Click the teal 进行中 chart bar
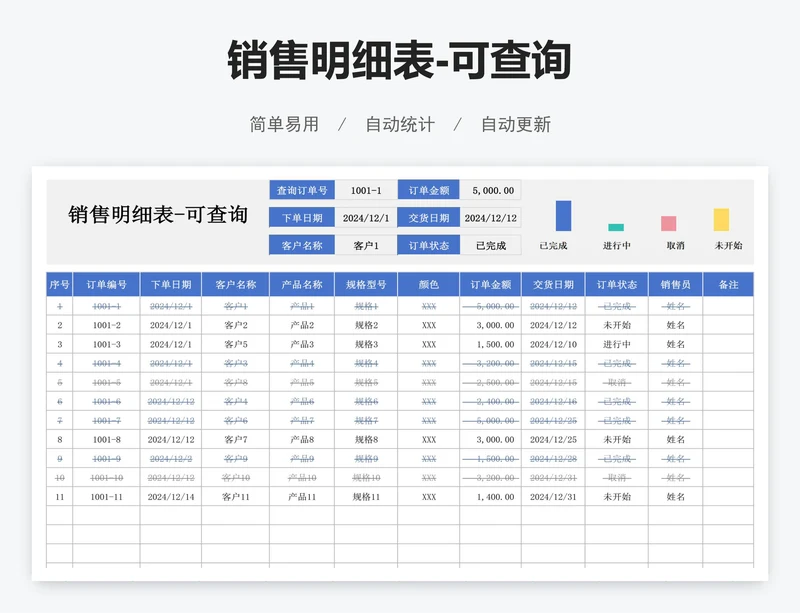 [x=616, y=228]
